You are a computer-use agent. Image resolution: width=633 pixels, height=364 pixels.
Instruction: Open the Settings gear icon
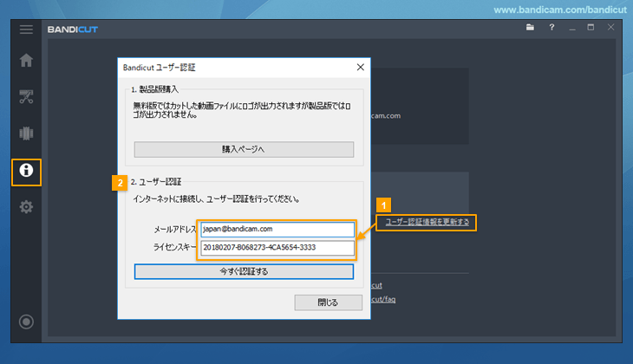26,207
